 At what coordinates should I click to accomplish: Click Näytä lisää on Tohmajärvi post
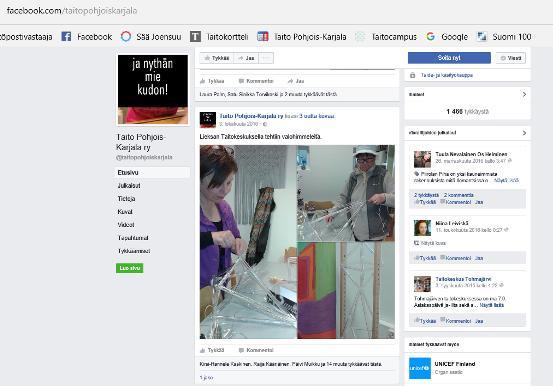(x=492, y=305)
